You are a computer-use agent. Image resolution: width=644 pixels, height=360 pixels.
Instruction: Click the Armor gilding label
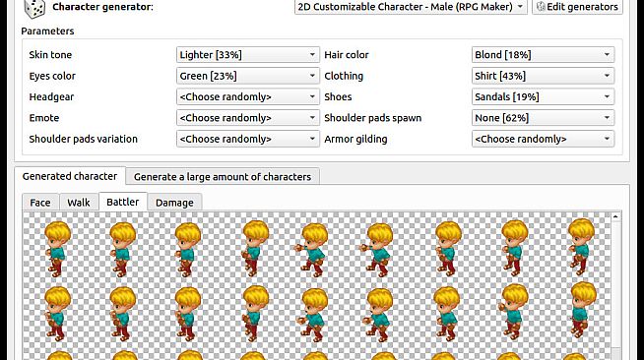[x=355, y=139]
